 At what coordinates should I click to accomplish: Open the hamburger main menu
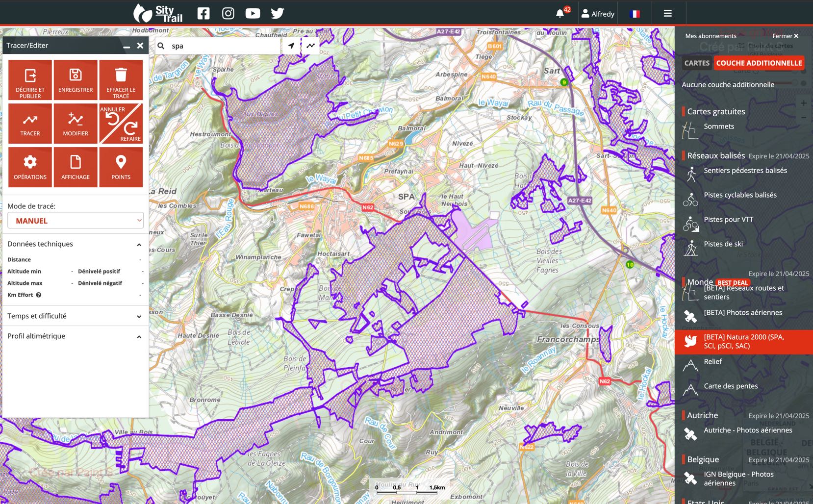[x=667, y=13]
